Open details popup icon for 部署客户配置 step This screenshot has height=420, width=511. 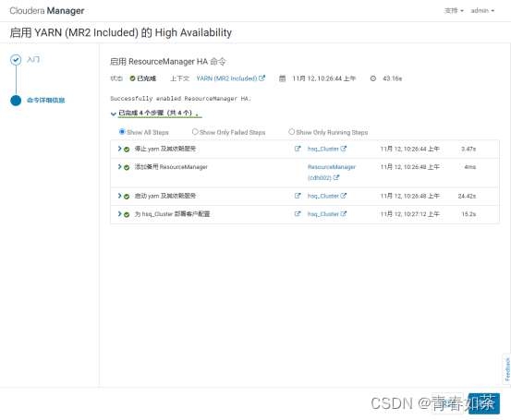tap(298, 213)
